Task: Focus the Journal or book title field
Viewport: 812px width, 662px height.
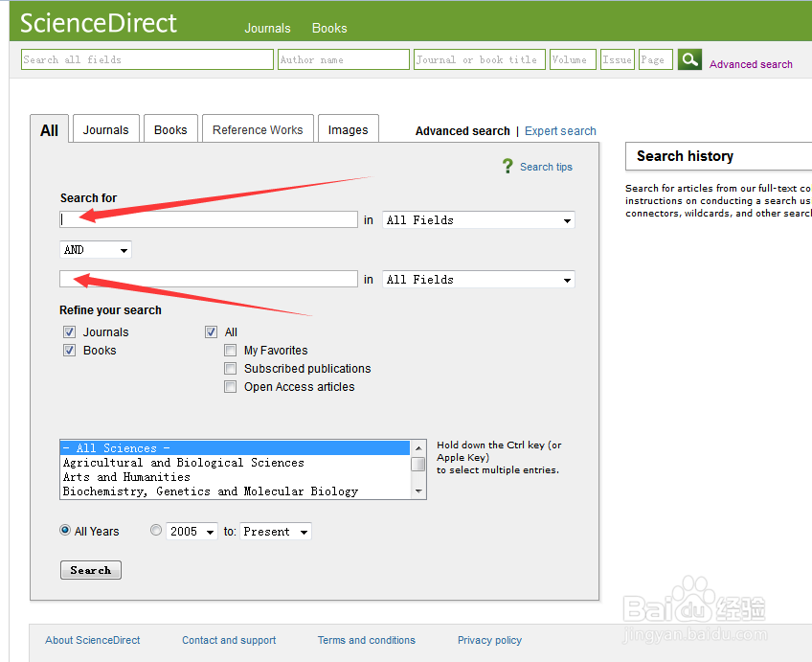Action: pyautogui.click(x=480, y=59)
